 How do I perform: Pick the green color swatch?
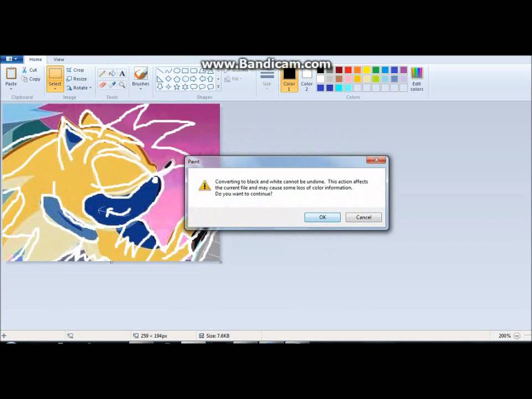376,70
